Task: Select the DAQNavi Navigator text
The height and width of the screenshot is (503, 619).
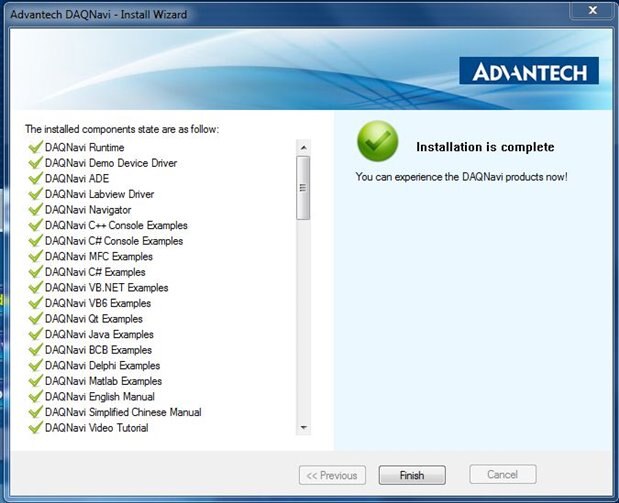Action: click(x=88, y=210)
